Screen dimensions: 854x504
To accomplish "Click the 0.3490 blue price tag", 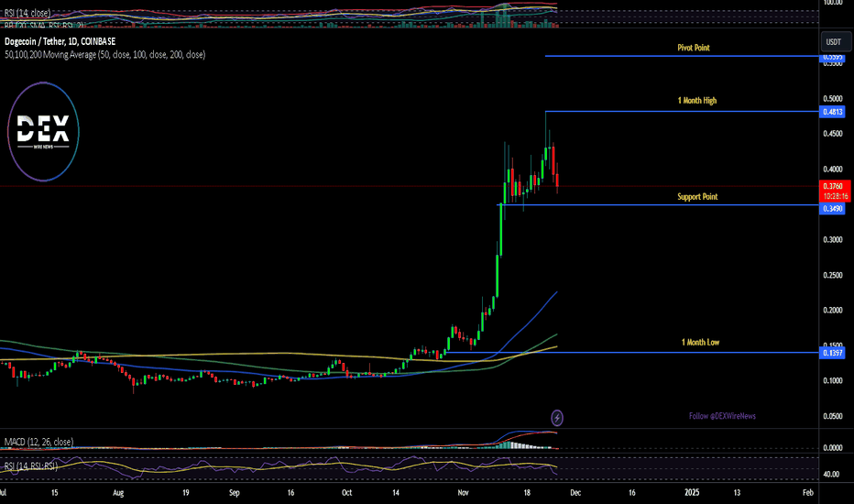I will [833, 209].
